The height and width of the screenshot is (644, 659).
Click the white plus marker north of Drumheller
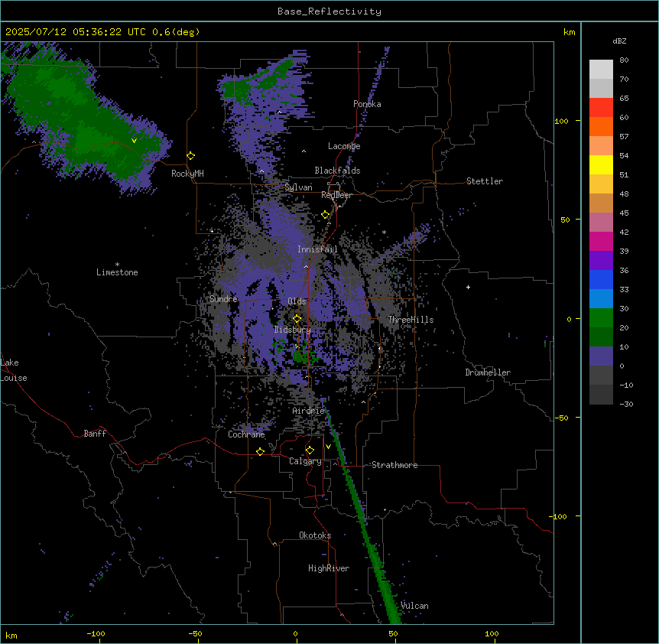(468, 287)
